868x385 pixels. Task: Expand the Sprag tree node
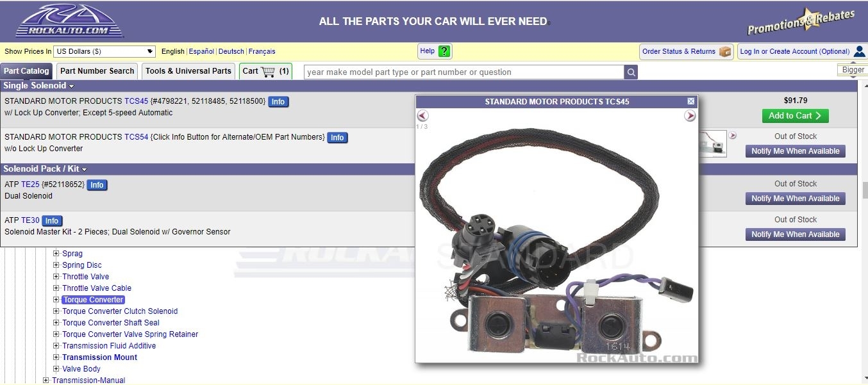pyautogui.click(x=56, y=254)
